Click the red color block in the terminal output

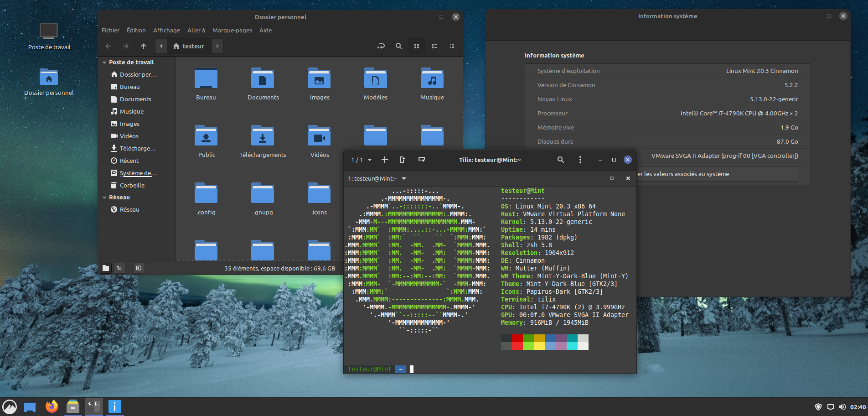(517, 338)
